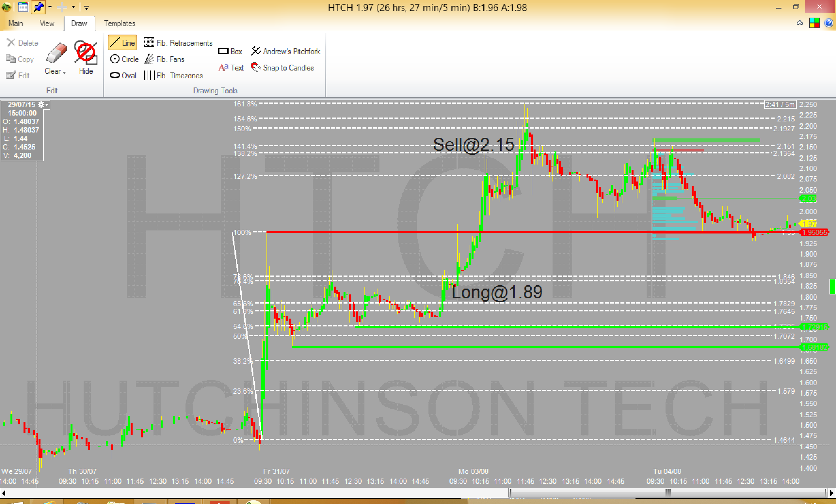
Task: Click the Copy button
Action: coord(20,59)
